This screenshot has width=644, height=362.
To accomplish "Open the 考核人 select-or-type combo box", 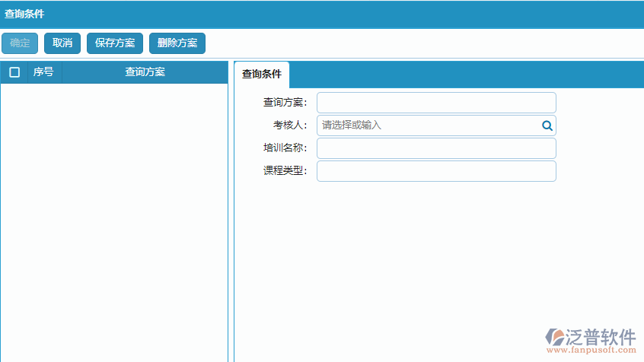I will (x=428, y=125).
